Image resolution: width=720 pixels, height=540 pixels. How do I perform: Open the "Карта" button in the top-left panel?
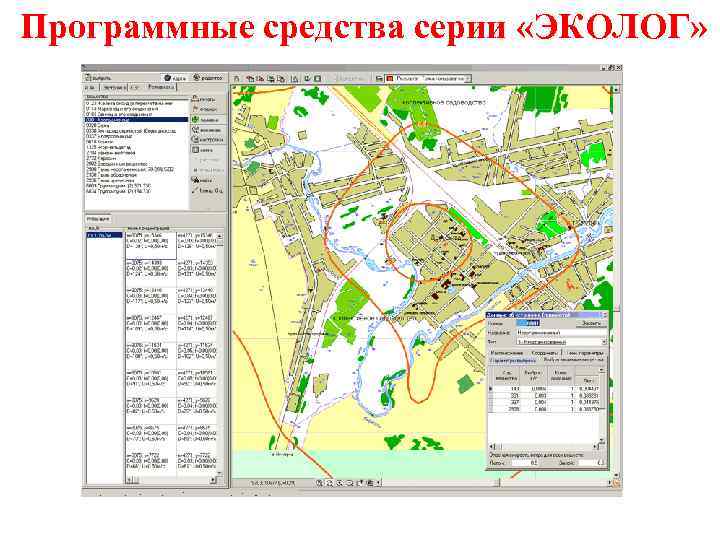(x=175, y=78)
